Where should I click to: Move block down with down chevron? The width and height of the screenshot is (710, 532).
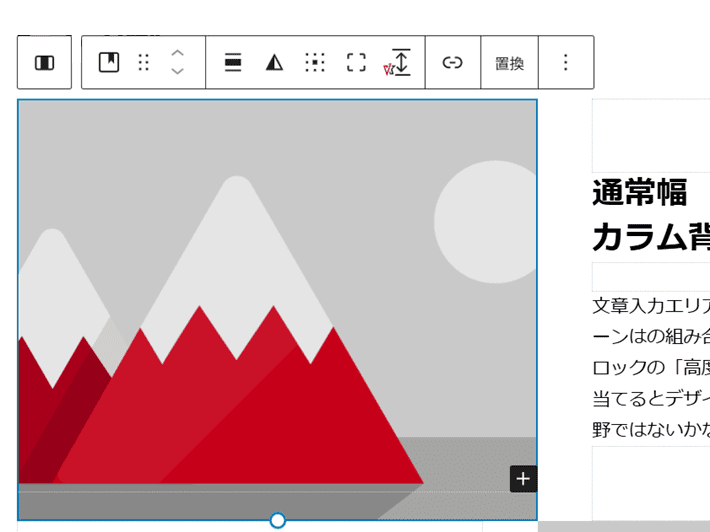click(x=178, y=71)
